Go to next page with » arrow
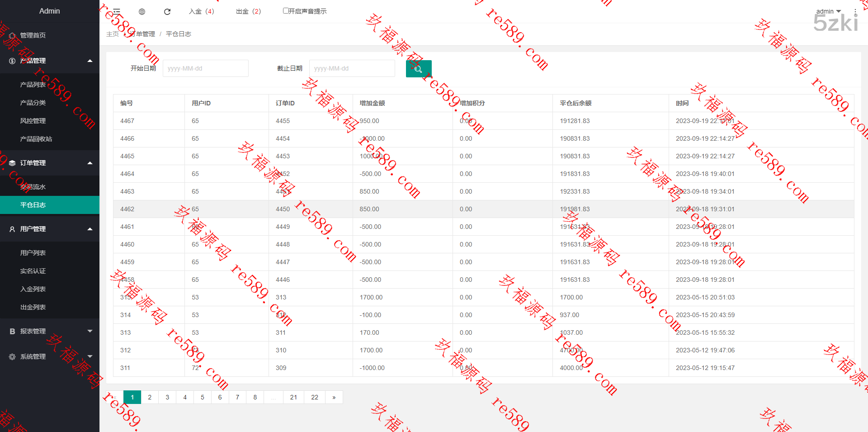 [x=334, y=397]
